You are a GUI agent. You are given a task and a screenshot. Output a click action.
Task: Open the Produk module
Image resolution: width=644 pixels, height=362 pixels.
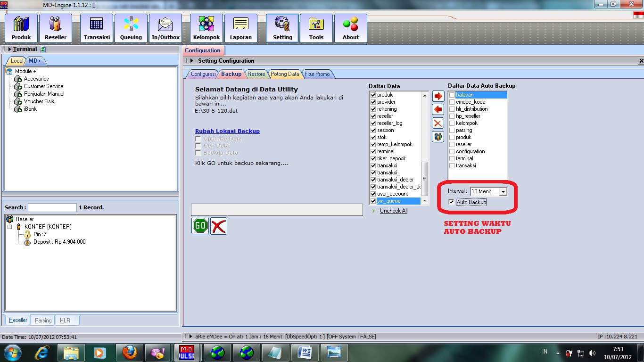coord(21,27)
